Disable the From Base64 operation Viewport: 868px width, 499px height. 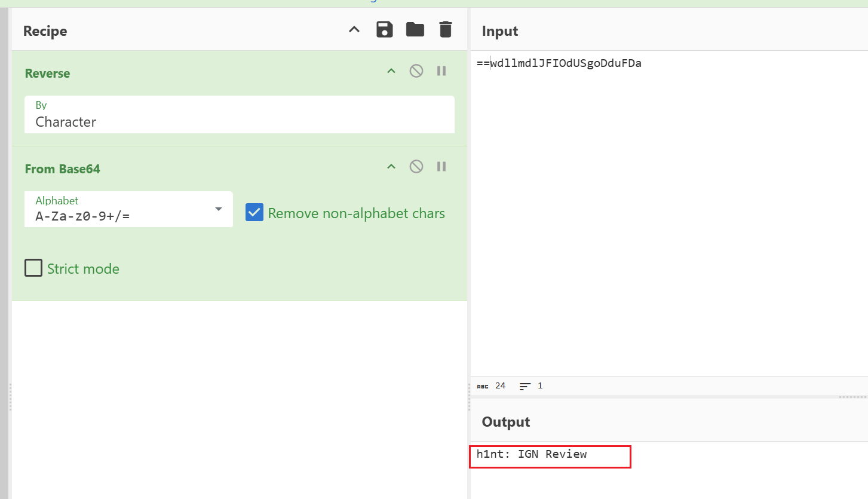click(416, 167)
